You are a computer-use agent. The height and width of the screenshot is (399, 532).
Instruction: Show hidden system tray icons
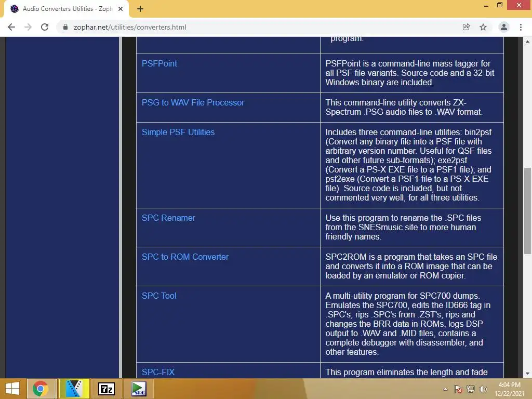(445, 389)
